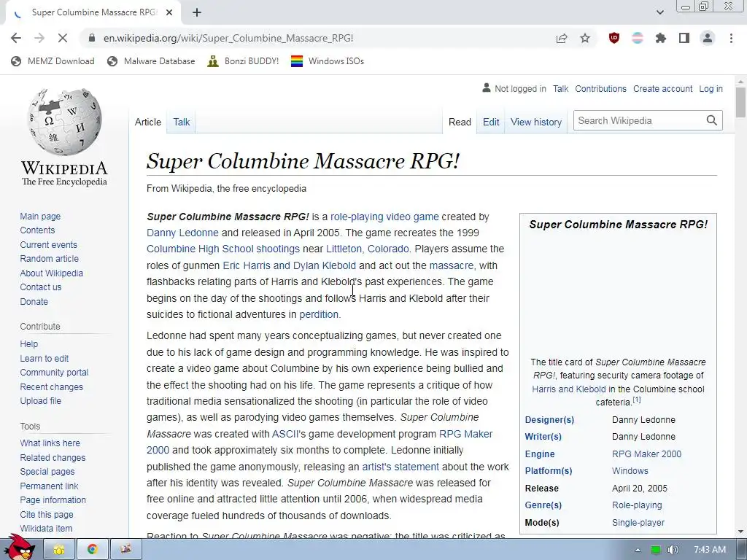Follow the Littleton, Colorado link
This screenshot has width=747, height=560.
[368, 249]
